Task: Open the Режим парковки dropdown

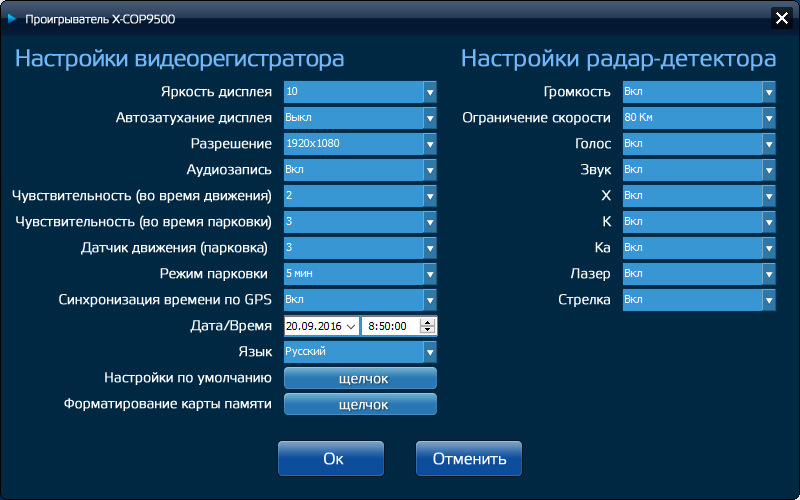Action: [x=360, y=274]
